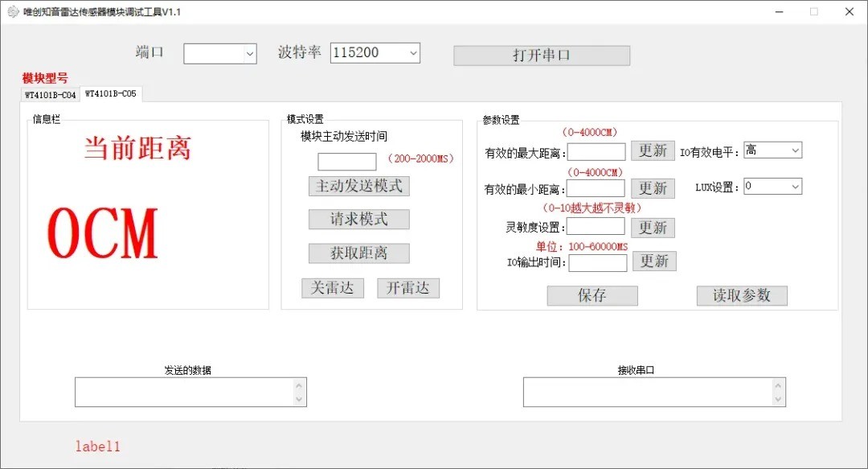Click the 当前距离 heading
The image size is (868, 469).
[x=138, y=148]
